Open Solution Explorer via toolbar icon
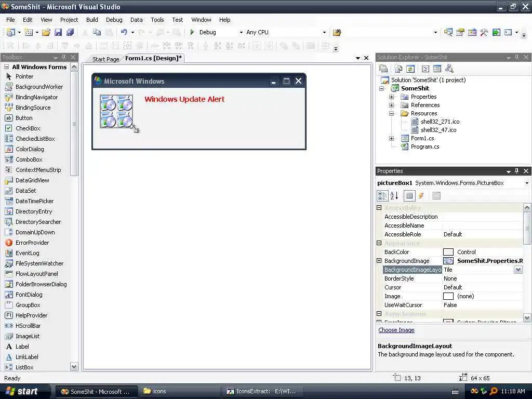 [448, 32]
